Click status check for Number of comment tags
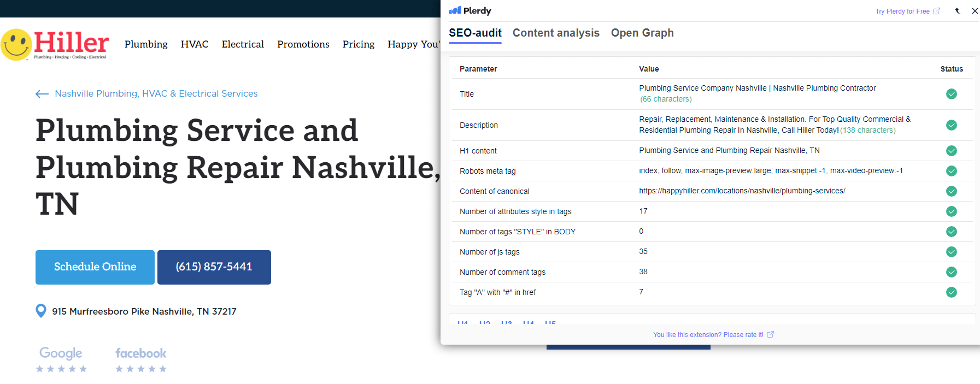The height and width of the screenshot is (384, 980). click(952, 272)
